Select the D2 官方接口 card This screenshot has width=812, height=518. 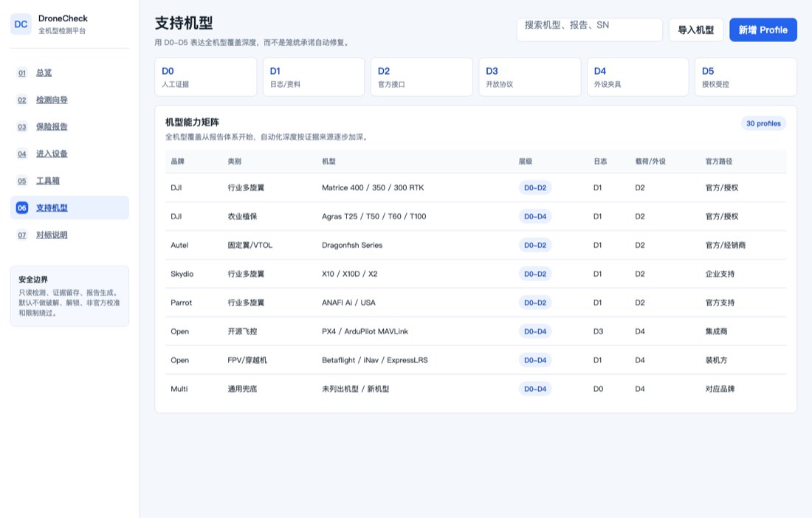point(422,77)
